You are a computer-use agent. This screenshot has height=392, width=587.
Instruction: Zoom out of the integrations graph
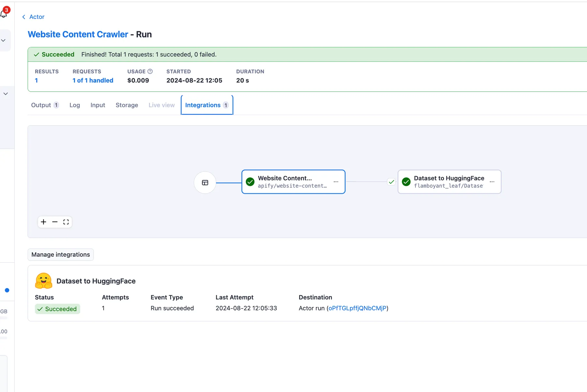[55, 222]
